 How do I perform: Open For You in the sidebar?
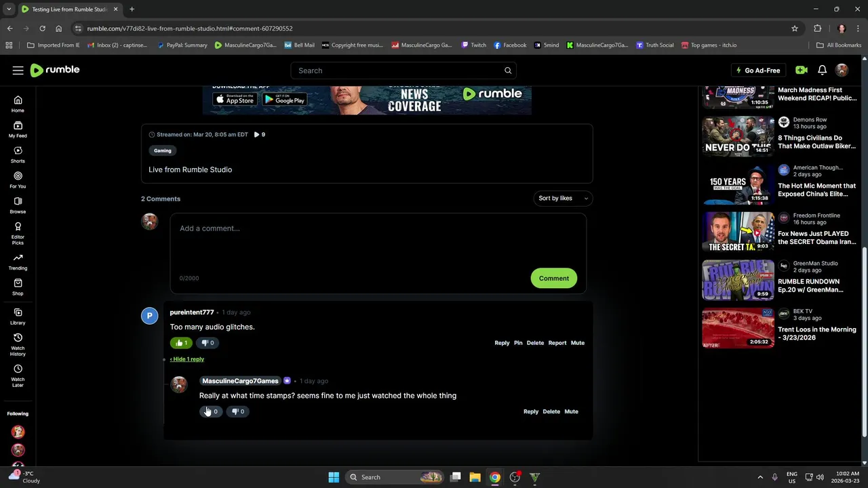click(x=18, y=180)
